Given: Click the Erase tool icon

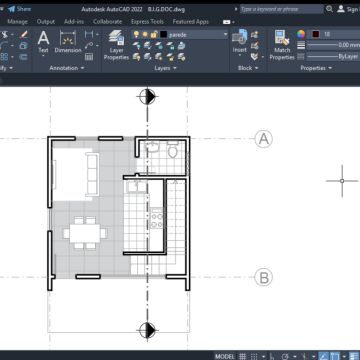Looking at the screenshot, I should coord(23,35).
